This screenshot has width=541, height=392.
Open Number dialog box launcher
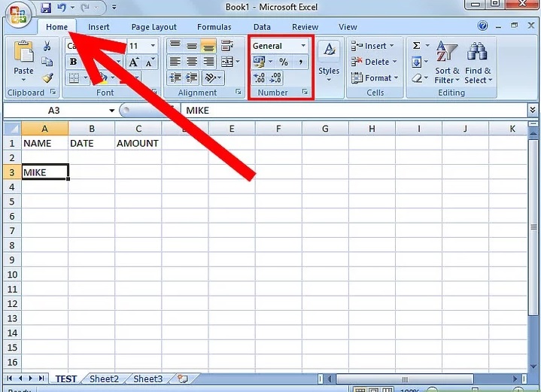305,92
